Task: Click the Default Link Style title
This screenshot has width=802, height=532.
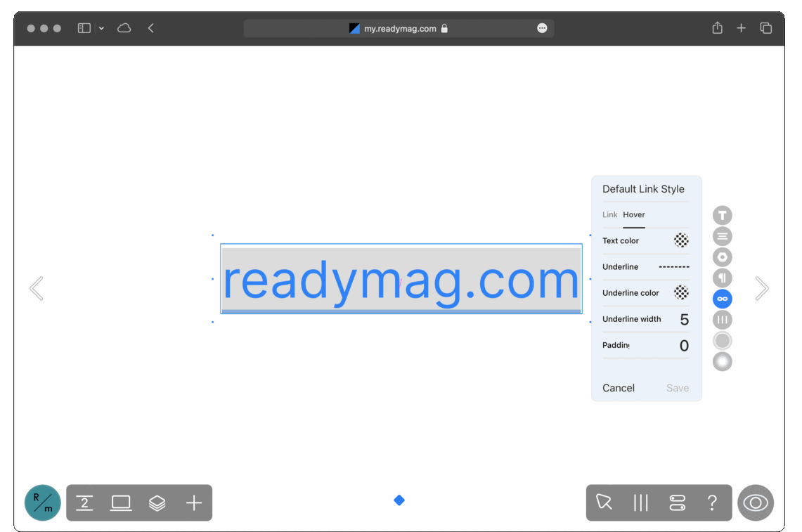Action: coord(643,189)
